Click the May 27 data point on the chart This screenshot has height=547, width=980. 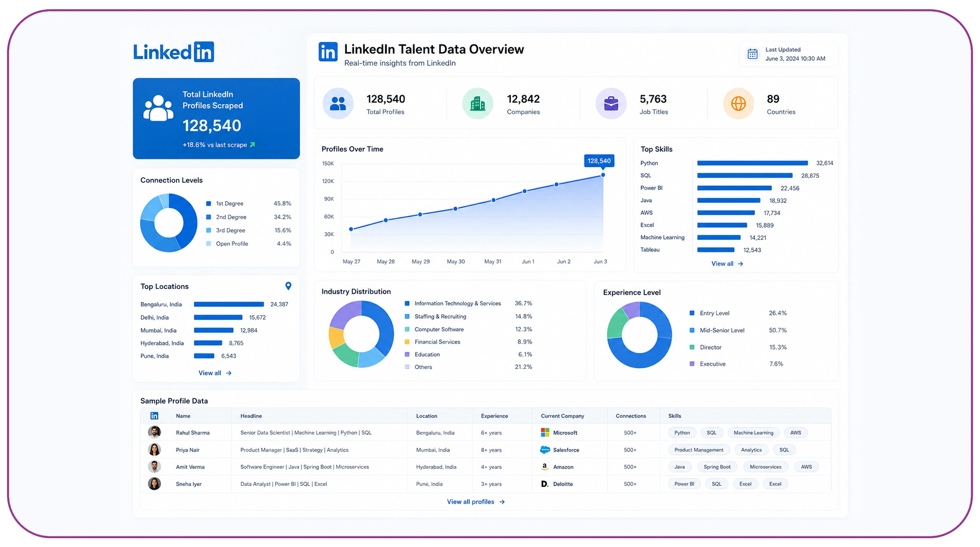click(x=351, y=229)
